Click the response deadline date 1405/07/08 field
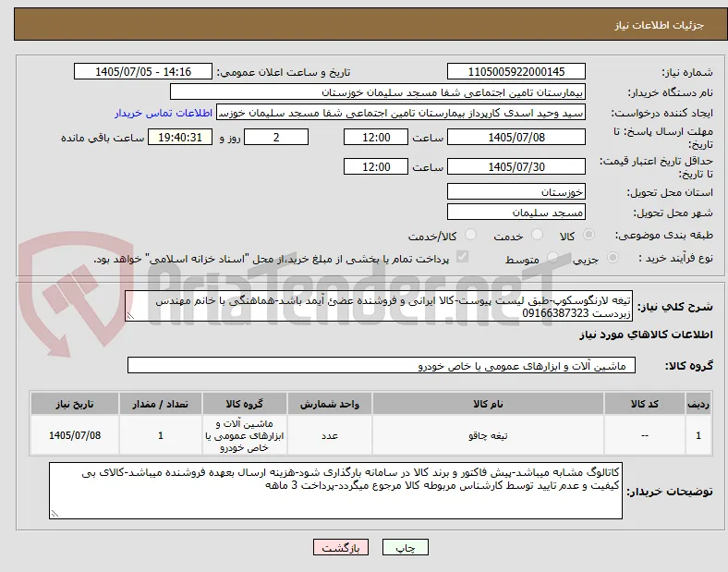Screen dimensions: 728x572 pos(516,138)
